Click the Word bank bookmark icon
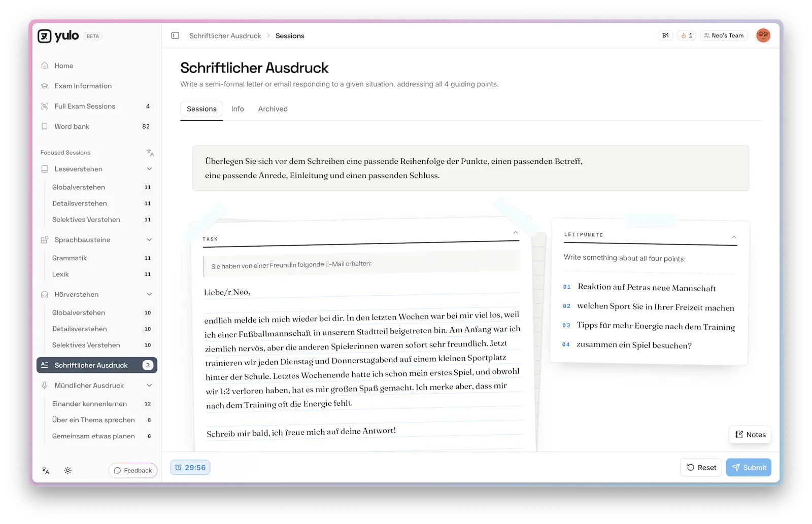Image resolution: width=812 pixels, height=524 pixels. (x=45, y=126)
